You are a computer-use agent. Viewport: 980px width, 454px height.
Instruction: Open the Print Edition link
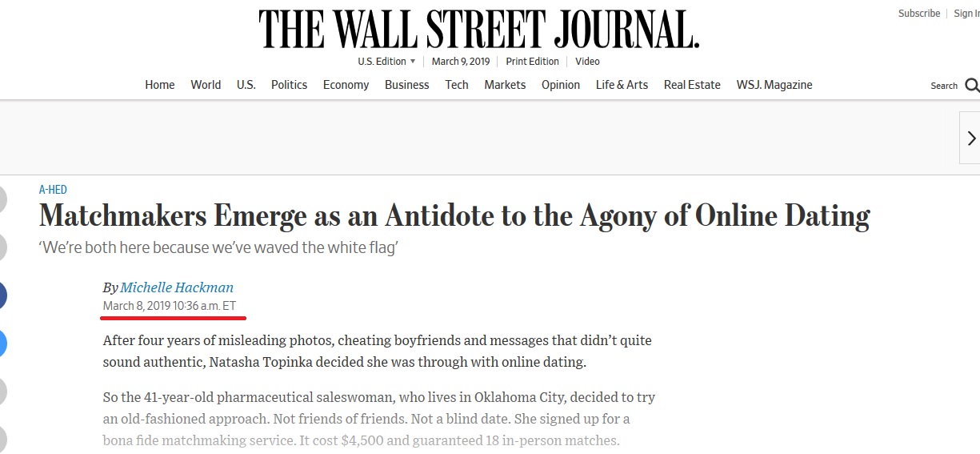tap(532, 62)
